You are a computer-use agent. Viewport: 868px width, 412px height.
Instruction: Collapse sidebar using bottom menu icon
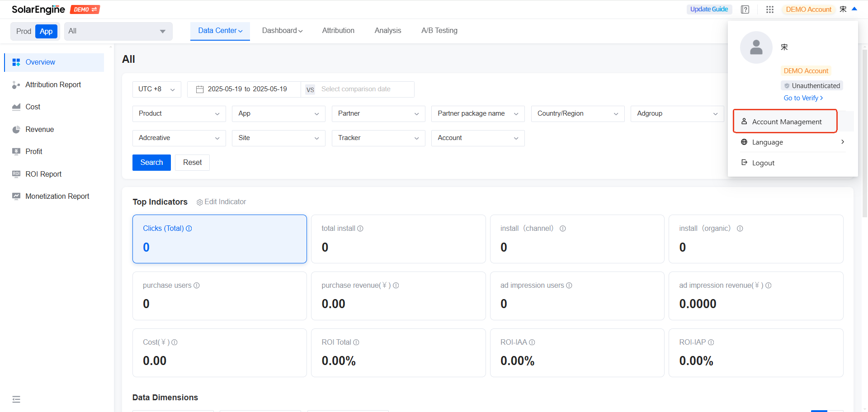click(x=16, y=399)
